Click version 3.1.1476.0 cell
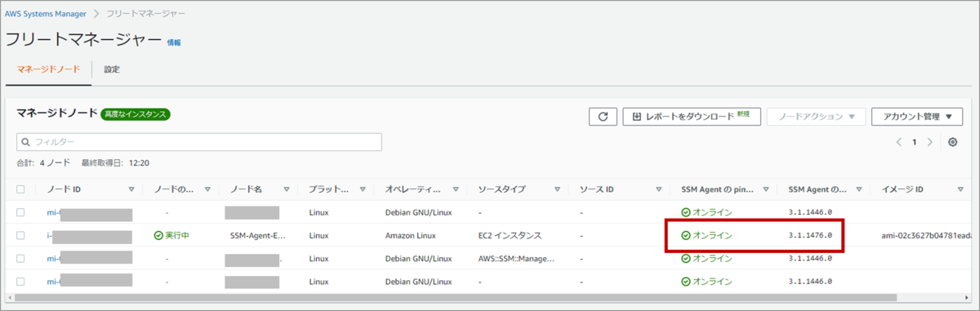980x311 pixels. tap(810, 235)
